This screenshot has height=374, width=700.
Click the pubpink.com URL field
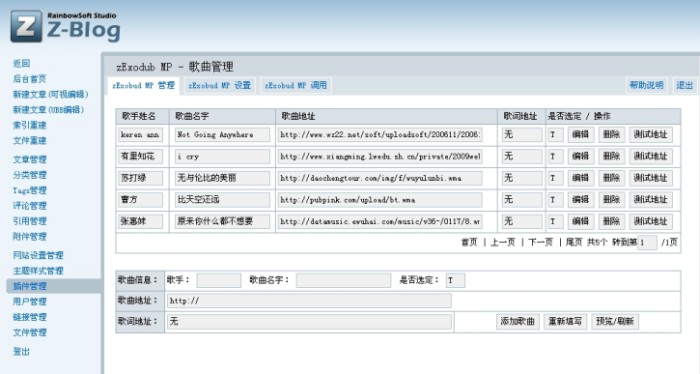coord(380,200)
